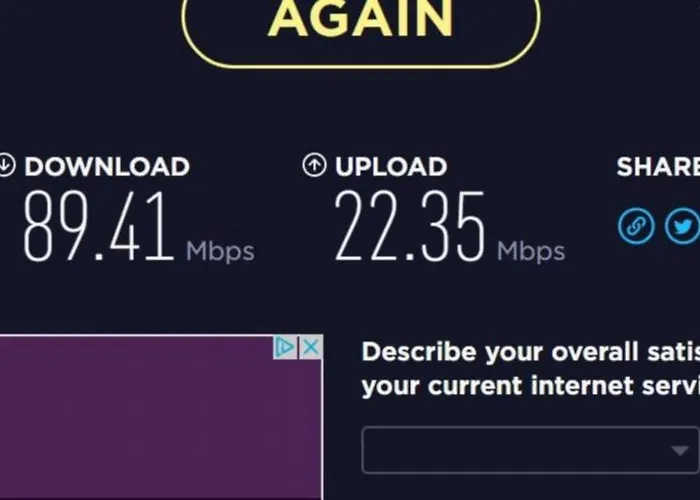
Task: Click the upload arrow icon
Action: click(314, 165)
